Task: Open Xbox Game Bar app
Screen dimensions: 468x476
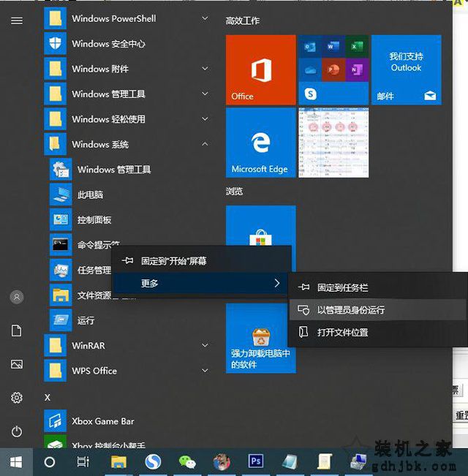Action: 103,421
